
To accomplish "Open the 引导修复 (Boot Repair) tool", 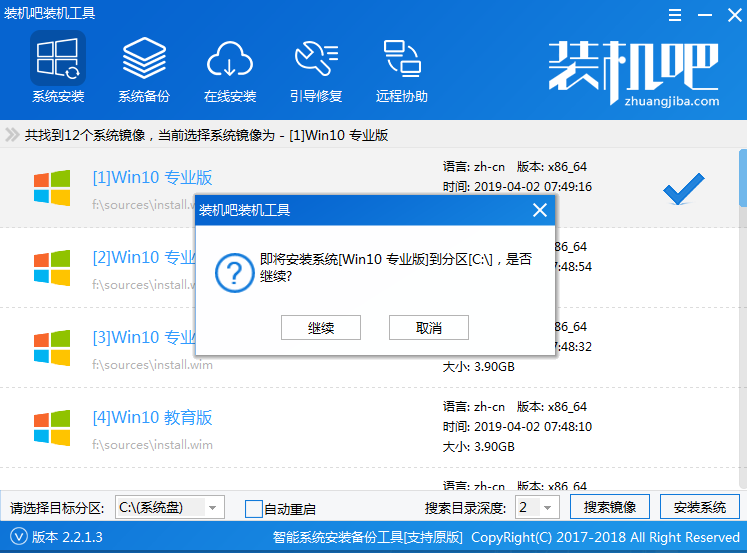I will pyautogui.click(x=316, y=68).
